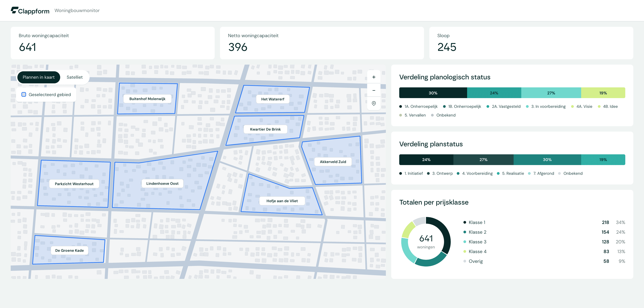The width and height of the screenshot is (644, 308).
Task: Click the Klasse 1 row
Action: pyautogui.click(x=544, y=222)
